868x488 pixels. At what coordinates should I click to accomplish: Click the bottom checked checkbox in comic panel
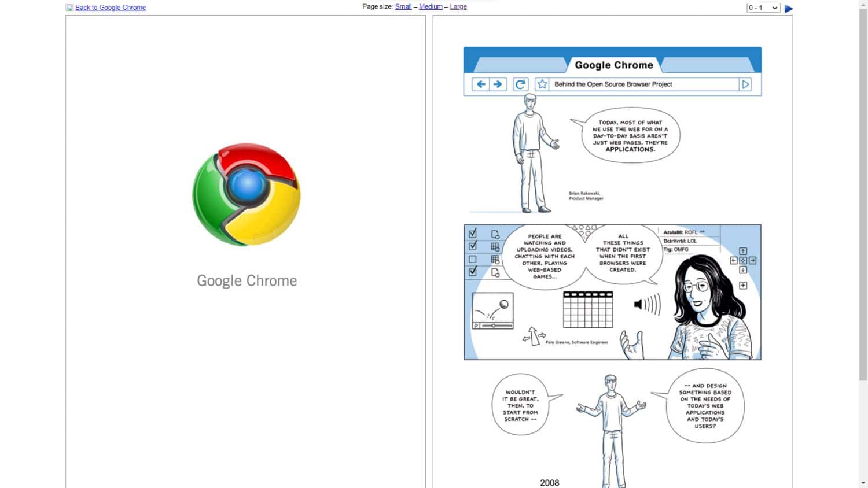pyautogui.click(x=473, y=272)
